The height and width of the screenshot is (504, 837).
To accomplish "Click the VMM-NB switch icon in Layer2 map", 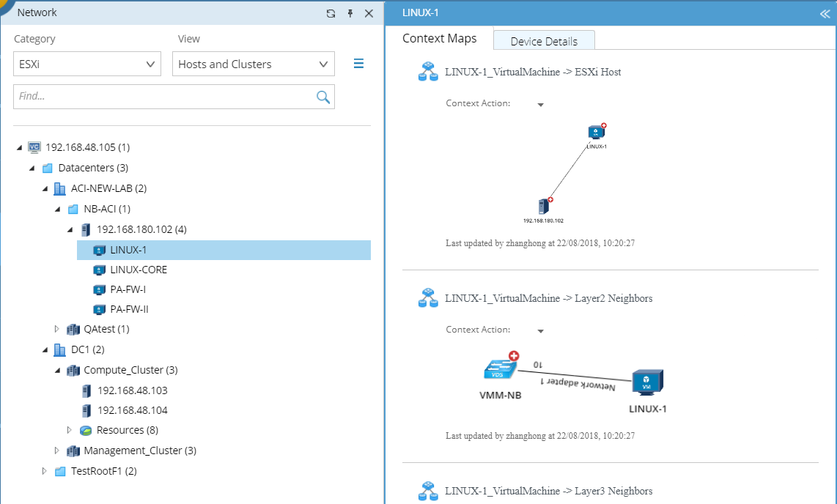I will click(x=500, y=366).
